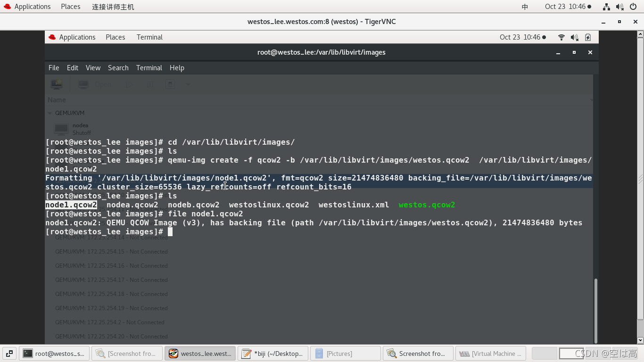
Task: Click the wired network icon in host top bar
Action: (x=606, y=7)
